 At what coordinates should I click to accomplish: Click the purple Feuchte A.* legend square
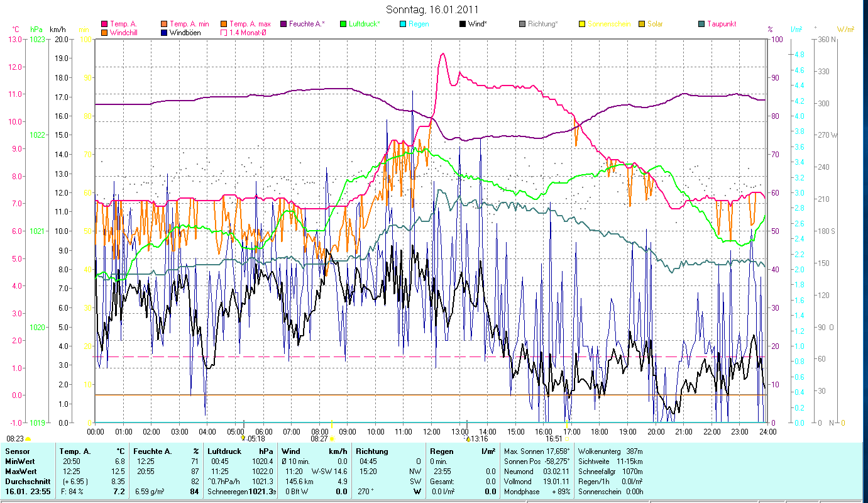(x=283, y=24)
